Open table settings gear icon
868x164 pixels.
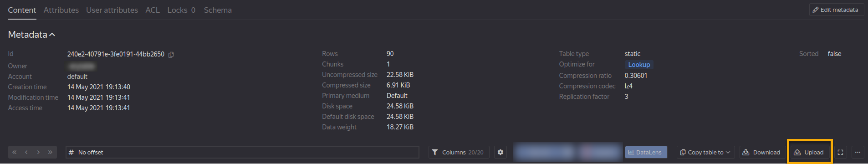500,152
